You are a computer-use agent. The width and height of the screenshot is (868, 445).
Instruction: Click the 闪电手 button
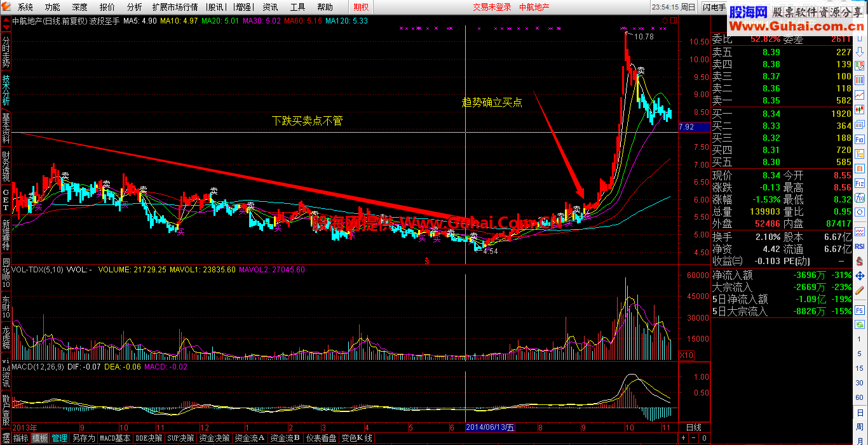tap(714, 7)
